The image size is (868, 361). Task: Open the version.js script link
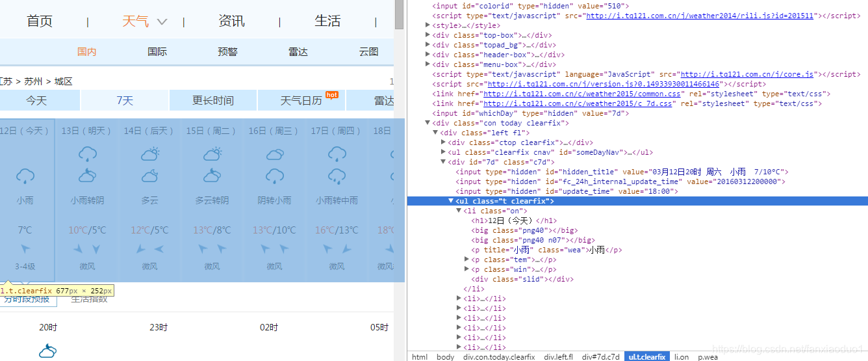[x=604, y=84]
